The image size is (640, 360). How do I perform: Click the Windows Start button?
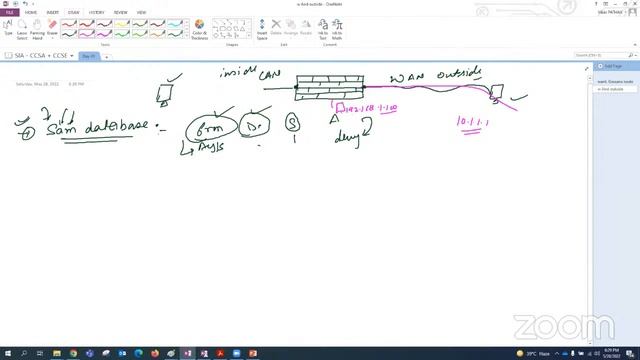8,353
